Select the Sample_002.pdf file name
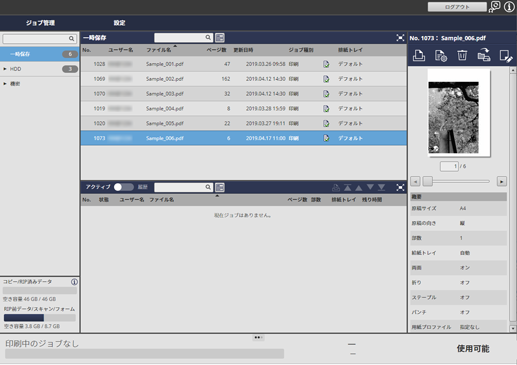This screenshot has width=517, height=365. click(x=165, y=79)
